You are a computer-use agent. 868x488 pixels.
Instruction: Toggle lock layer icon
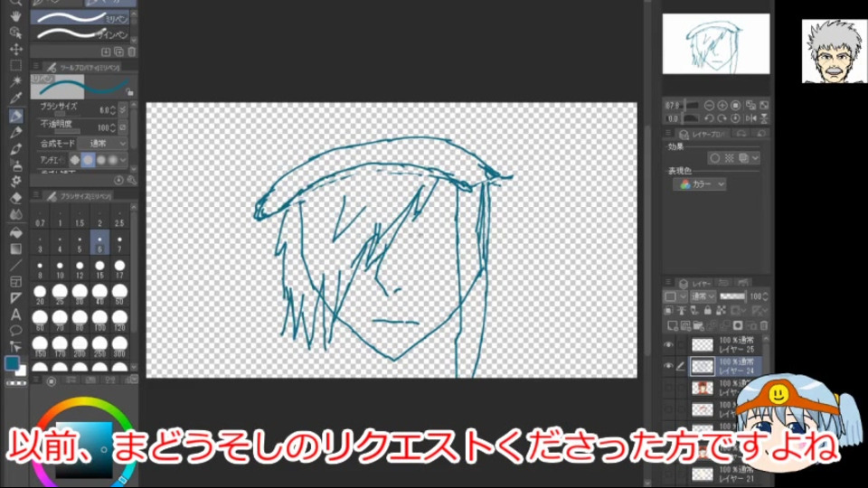[707, 311]
